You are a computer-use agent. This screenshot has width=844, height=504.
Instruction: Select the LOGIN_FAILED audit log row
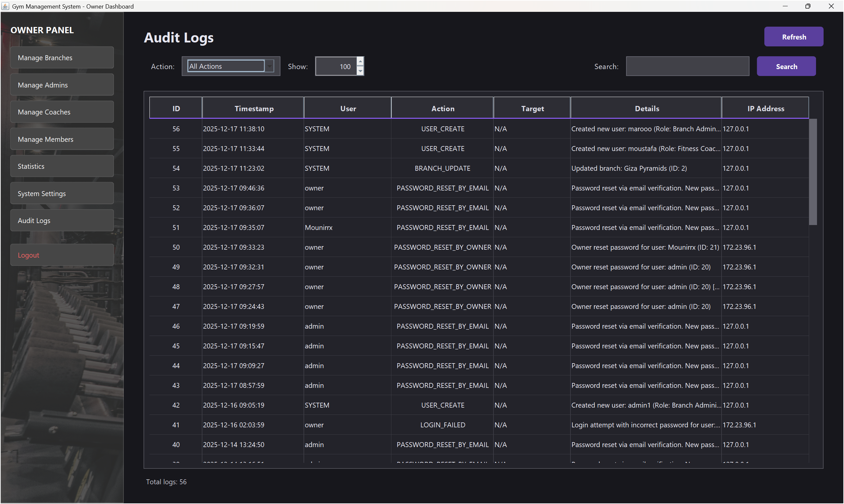442,424
